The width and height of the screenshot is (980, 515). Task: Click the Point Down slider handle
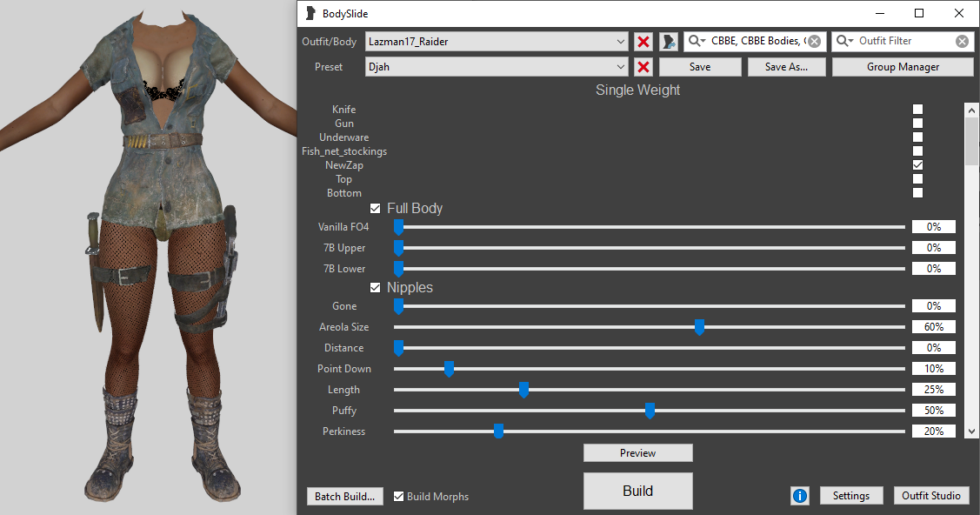pyautogui.click(x=449, y=369)
